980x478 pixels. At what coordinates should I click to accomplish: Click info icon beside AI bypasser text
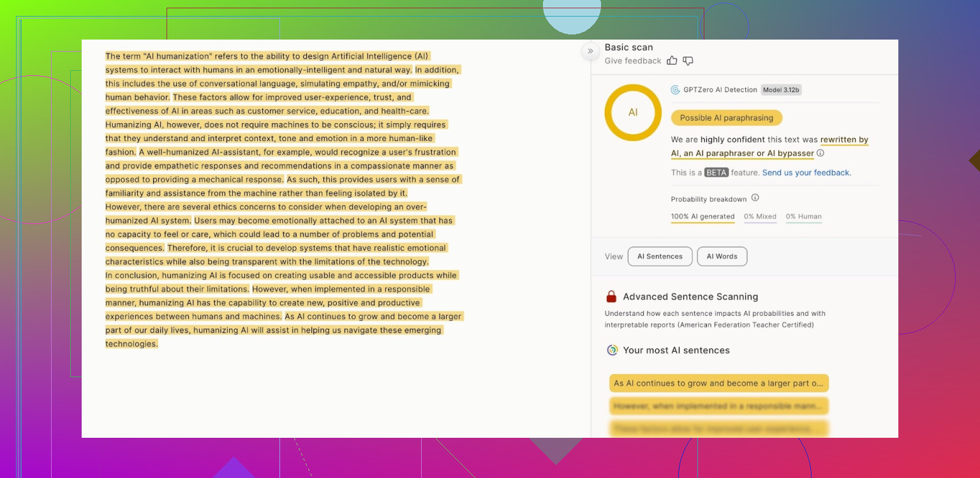click(820, 153)
